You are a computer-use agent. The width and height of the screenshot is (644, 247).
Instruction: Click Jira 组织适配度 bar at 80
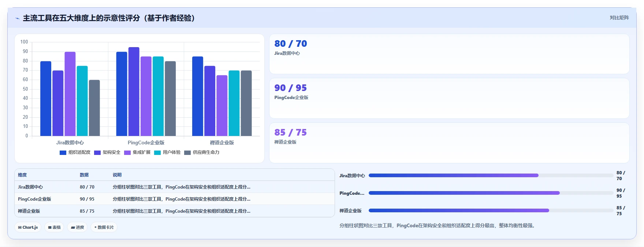pyautogui.click(x=46, y=99)
